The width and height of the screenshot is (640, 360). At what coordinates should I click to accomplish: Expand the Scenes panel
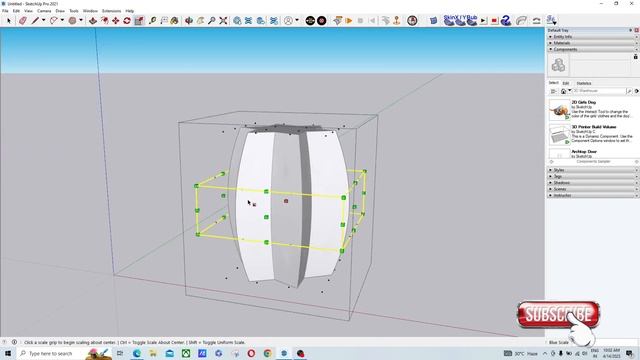[x=593, y=189]
